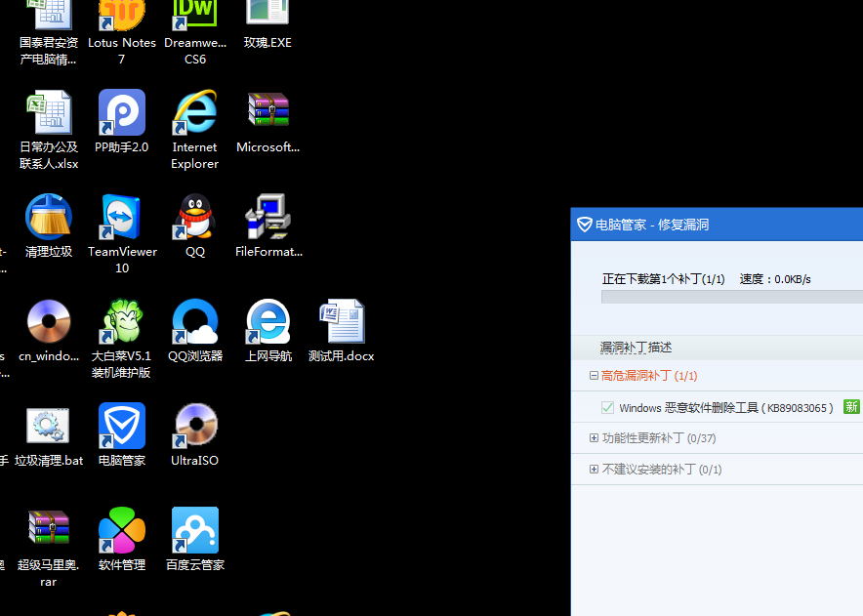Select the Microsoft... archive file icon
Screen dimensions: 863x616
[x=268, y=110]
